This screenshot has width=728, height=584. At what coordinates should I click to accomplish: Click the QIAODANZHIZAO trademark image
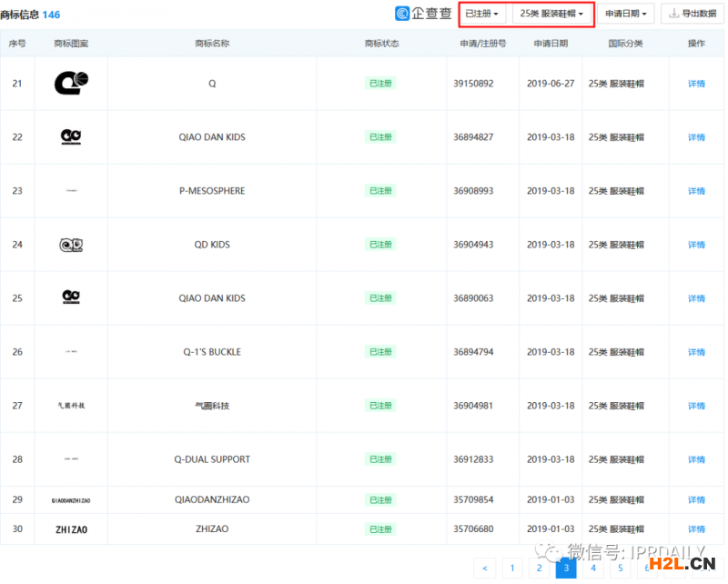tap(71, 501)
